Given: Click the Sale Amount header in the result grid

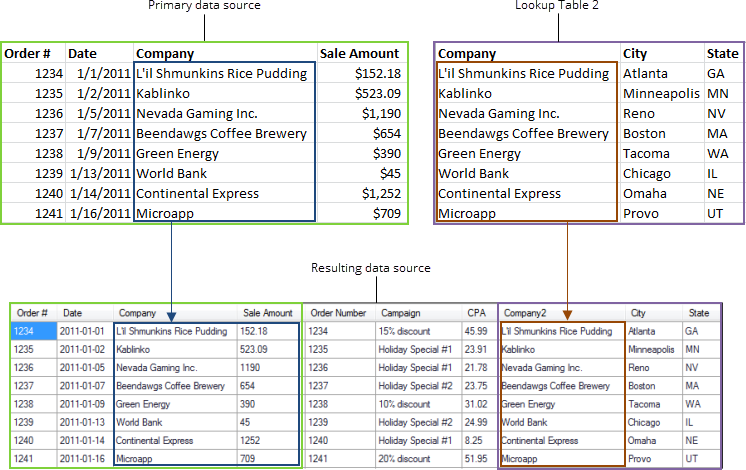Looking at the screenshot, I should coord(269,313).
